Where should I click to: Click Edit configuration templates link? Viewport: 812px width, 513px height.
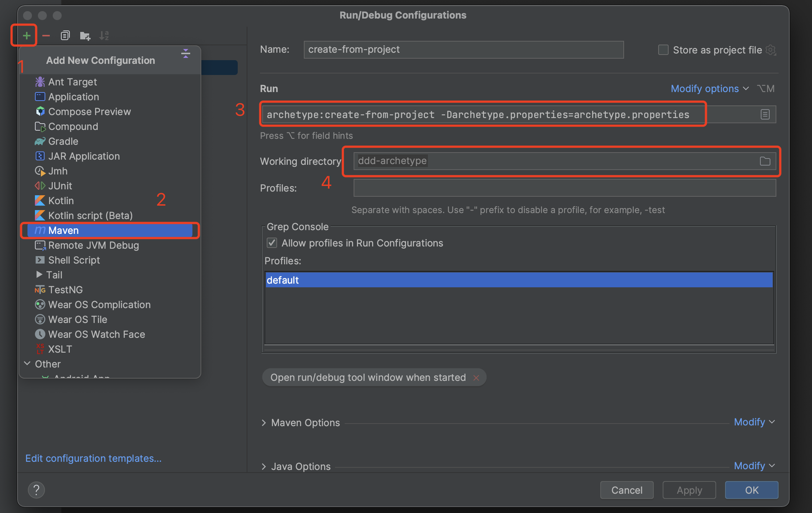click(94, 458)
